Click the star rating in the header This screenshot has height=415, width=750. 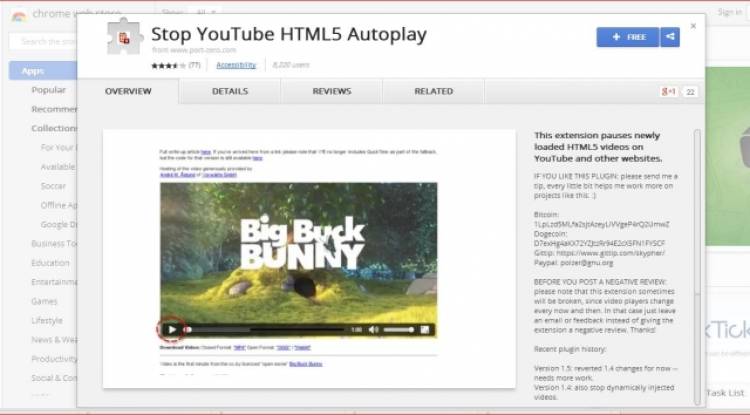(168, 66)
